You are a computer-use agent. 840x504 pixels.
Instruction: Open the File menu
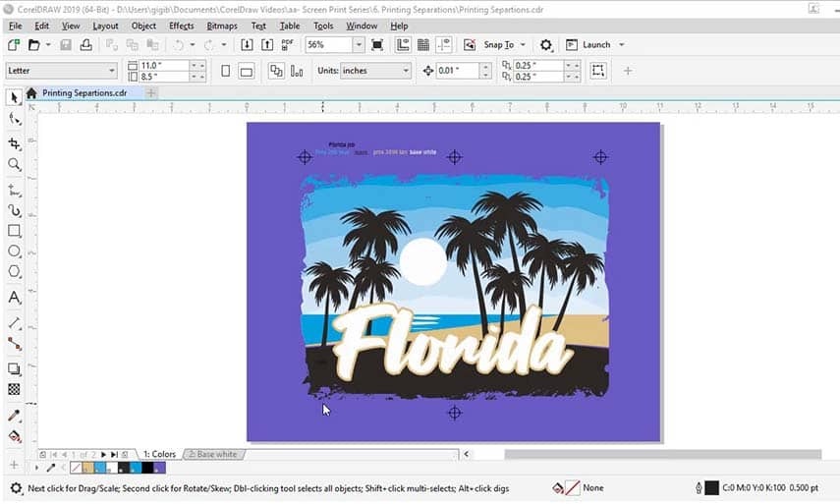pyautogui.click(x=15, y=26)
